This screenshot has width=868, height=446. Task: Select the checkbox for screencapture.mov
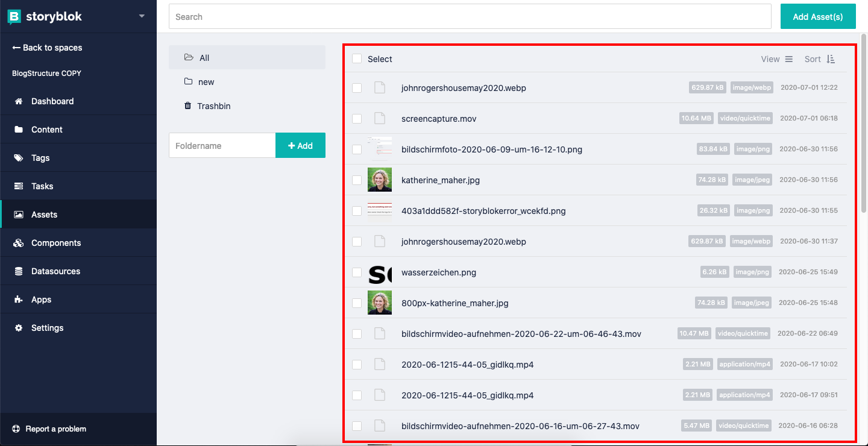coord(356,118)
